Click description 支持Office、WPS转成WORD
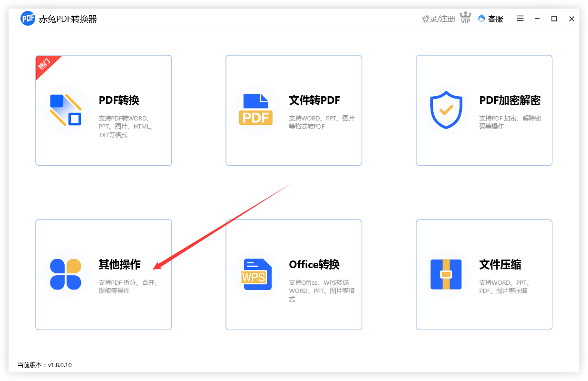This screenshot has width=588, height=381. 322,291
